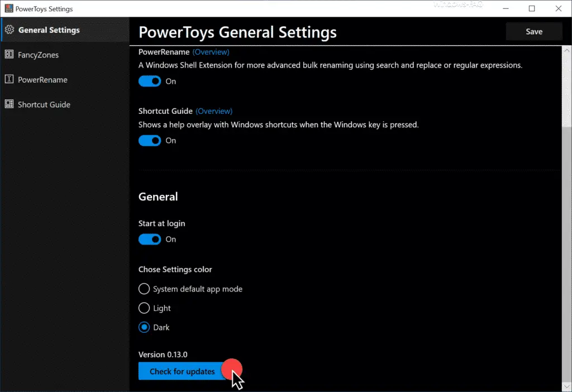Click the PowerRename sidebar icon
The image size is (572, 392).
[9, 79]
